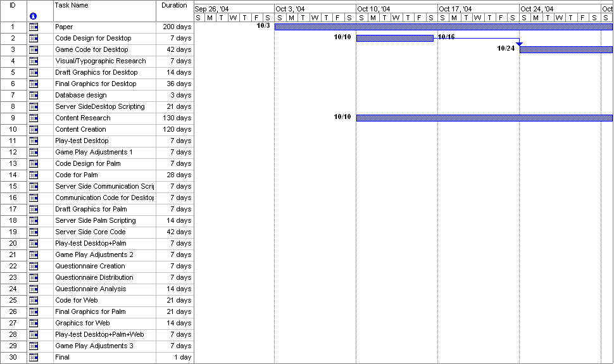Click the indicator icon in the Final row
Image resolution: width=614 pixels, height=364 pixels.
(x=34, y=358)
